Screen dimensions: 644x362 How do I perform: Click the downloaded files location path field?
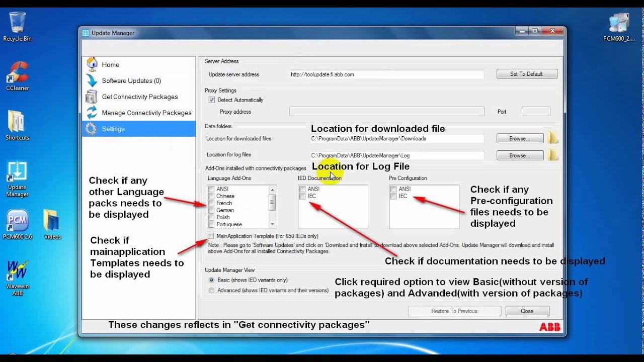pos(397,138)
